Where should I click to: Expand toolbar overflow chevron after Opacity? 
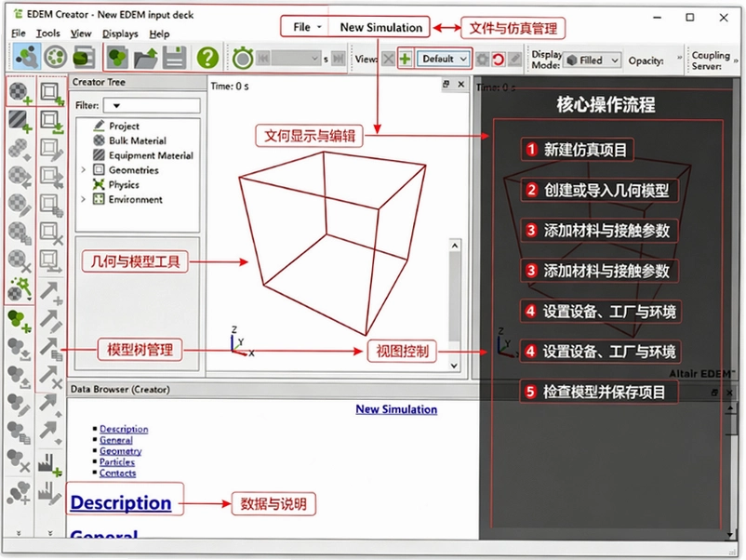[x=679, y=57]
